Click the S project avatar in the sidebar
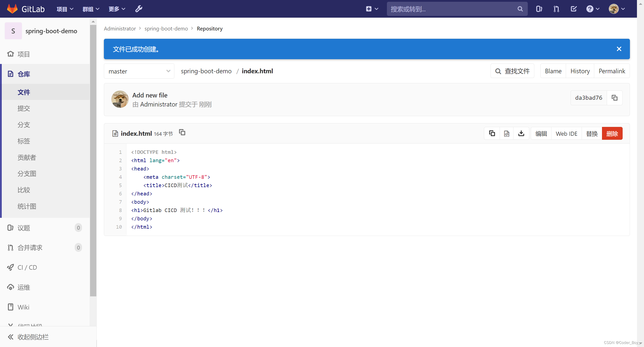The width and height of the screenshot is (644, 347). tap(13, 31)
